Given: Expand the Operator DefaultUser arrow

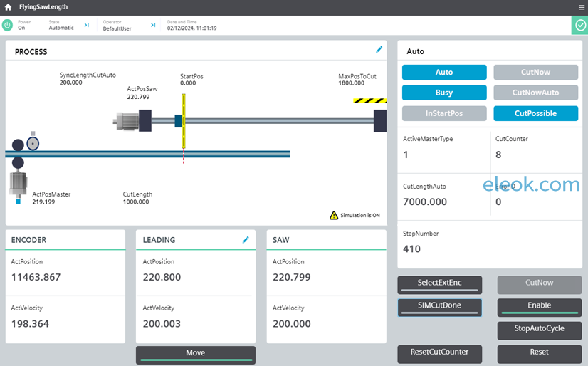Looking at the screenshot, I should click(153, 25).
